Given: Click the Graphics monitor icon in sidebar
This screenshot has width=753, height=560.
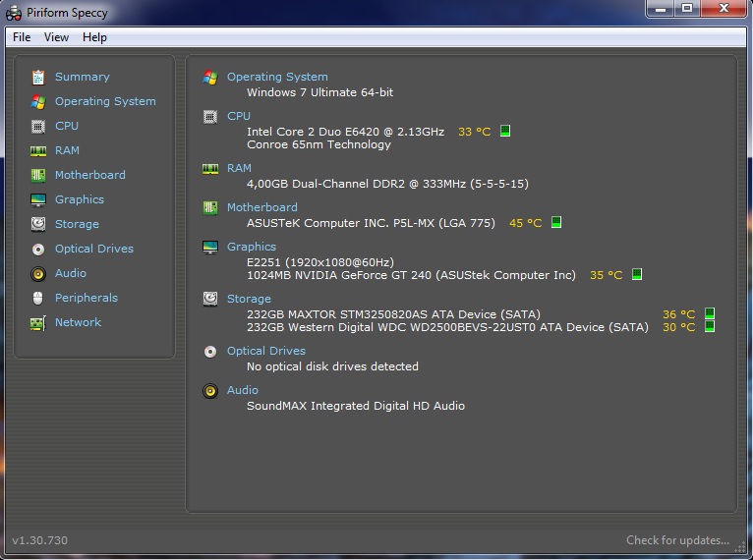Looking at the screenshot, I should 38,200.
